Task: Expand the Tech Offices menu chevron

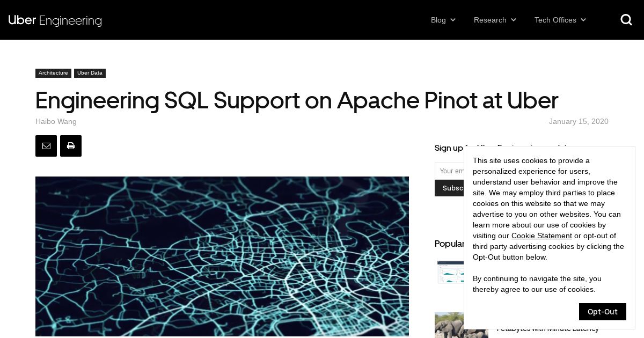Action: (583, 20)
